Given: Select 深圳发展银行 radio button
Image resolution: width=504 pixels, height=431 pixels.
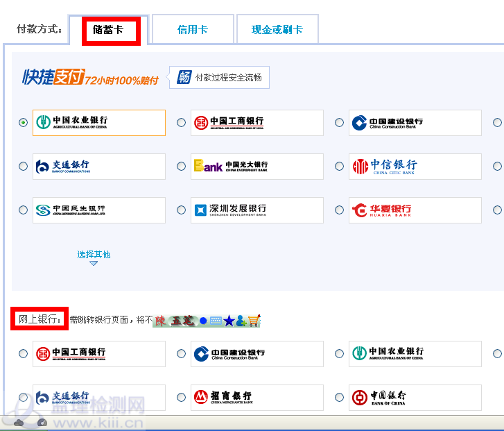Looking at the screenshot, I should click(181, 210).
